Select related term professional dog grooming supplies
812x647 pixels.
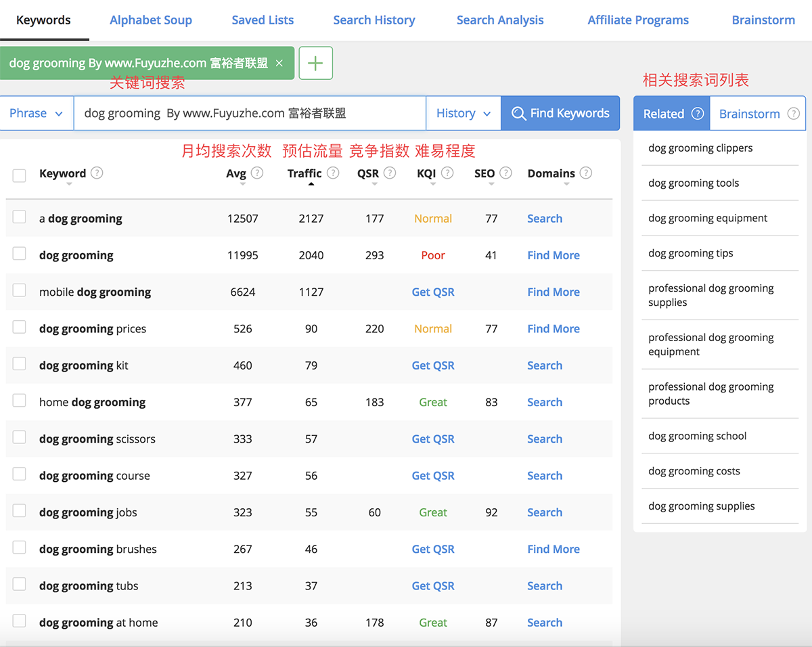(711, 296)
